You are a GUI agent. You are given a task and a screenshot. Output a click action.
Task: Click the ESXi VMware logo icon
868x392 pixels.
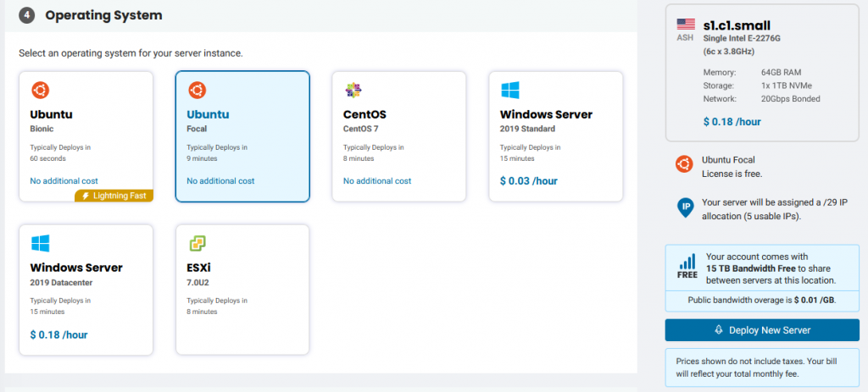[197, 243]
